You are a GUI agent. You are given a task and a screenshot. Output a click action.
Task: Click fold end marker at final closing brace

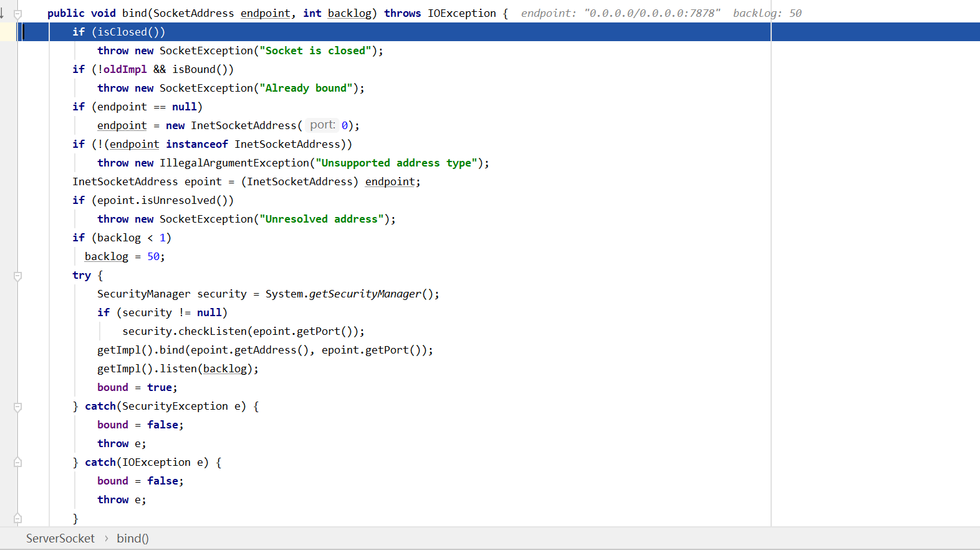click(18, 518)
